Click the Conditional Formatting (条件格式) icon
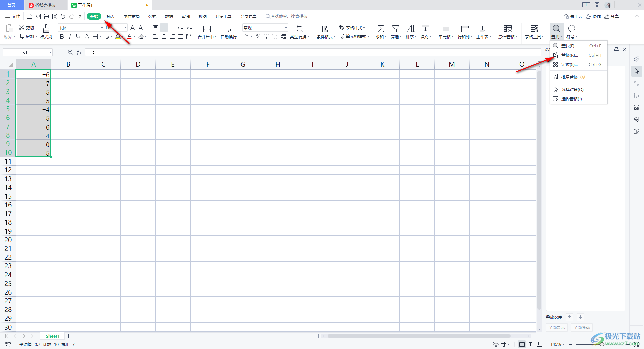 [326, 29]
